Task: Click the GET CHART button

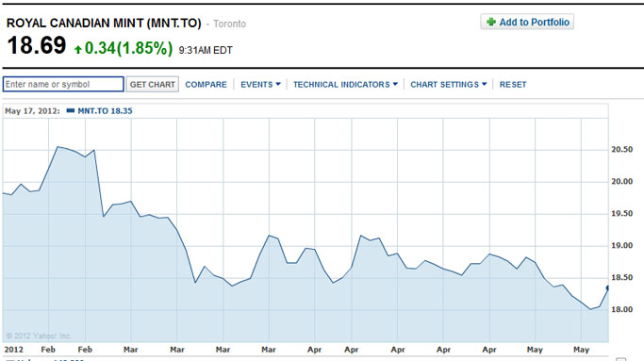Action: pyautogui.click(x=153, y=84)
